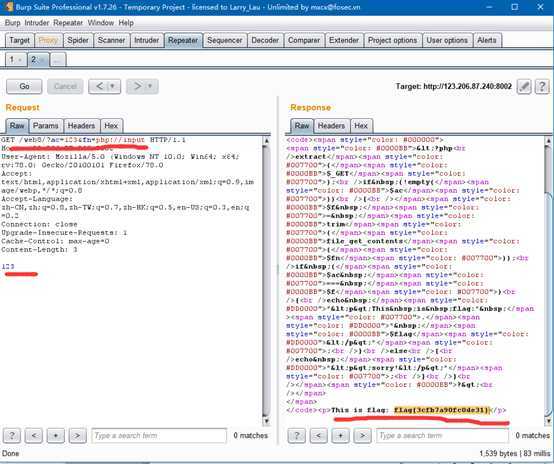Click the Upgrade-Insecure-Requests header line
The width and height of the screenshot is (554, 464).
click(x=64, y=233)
